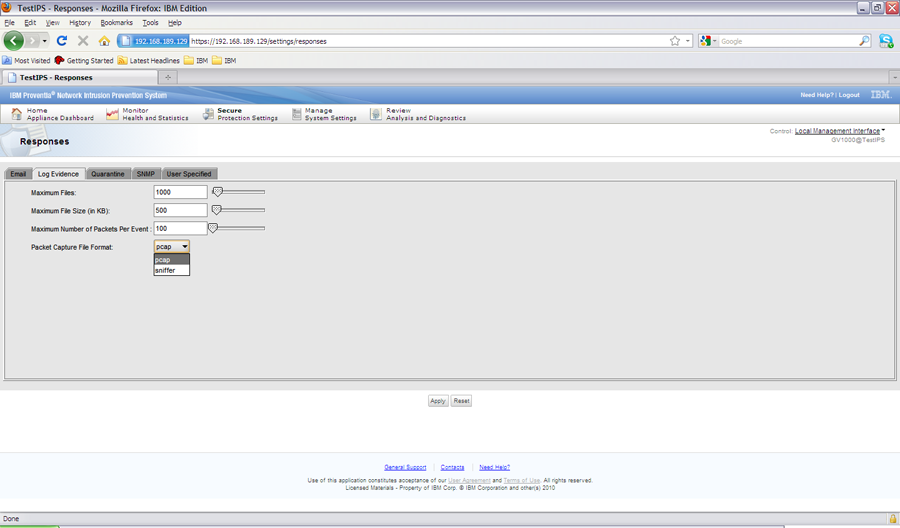The height and width of the screenshot is (528, 900).
Task: Open the back/forward history dropdown arrow
Action: pyautogui.click(x=45, y=41)
